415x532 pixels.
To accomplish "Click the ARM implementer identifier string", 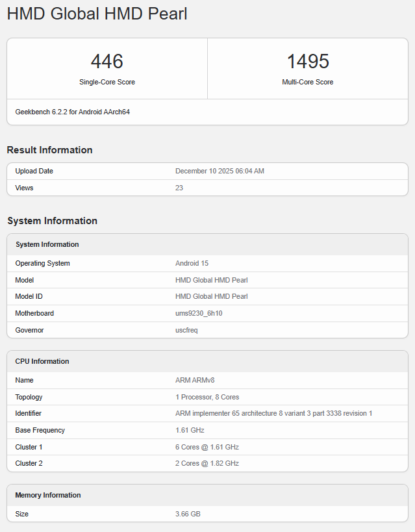I will click(x=273, y=413).
